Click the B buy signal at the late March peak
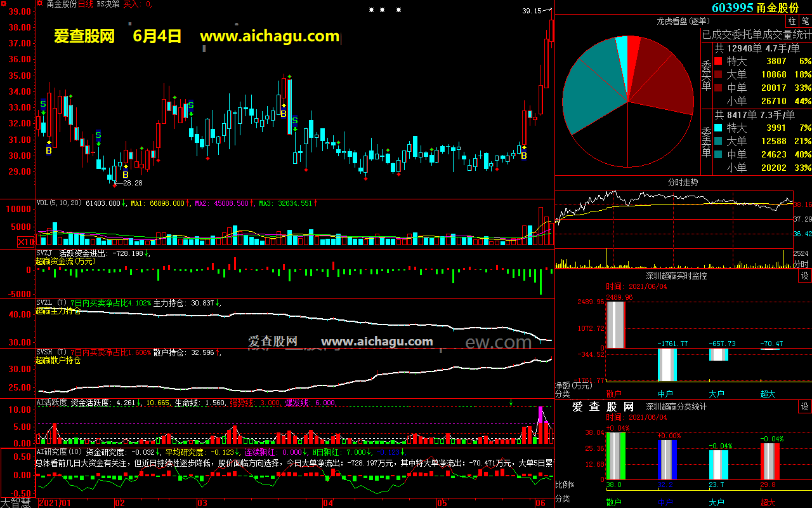 pos(284,114)
